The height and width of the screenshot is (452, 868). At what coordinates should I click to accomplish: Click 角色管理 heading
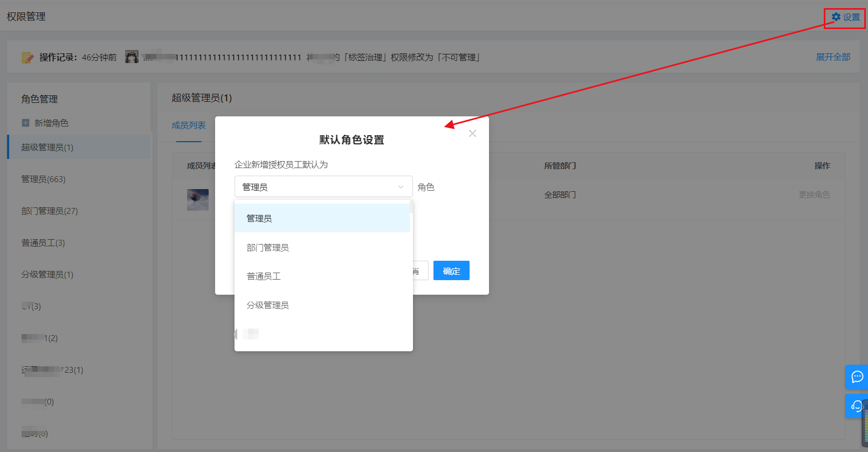point(39,99)
